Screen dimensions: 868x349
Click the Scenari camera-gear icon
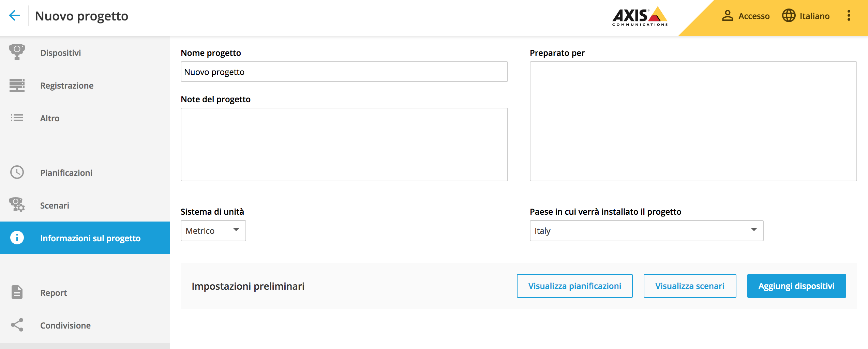coord(17,205)
